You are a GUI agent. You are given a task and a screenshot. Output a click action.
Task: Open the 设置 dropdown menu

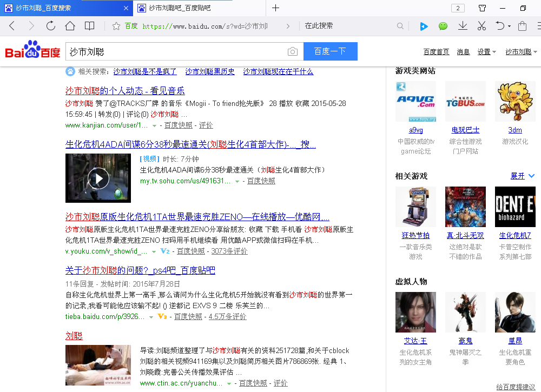[x=486, y=52]
